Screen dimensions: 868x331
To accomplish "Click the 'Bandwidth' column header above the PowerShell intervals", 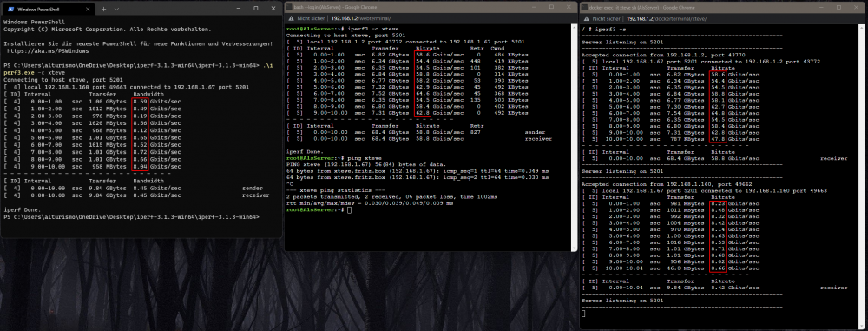I will (x=148, y=94).
